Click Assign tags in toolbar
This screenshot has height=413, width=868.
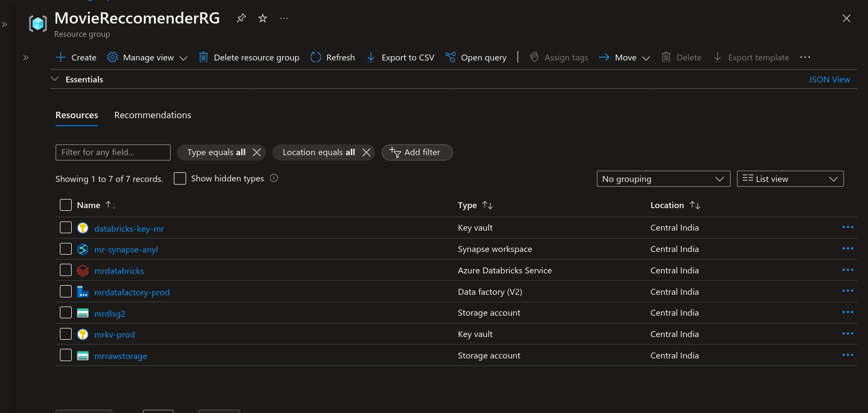(559, 57)
